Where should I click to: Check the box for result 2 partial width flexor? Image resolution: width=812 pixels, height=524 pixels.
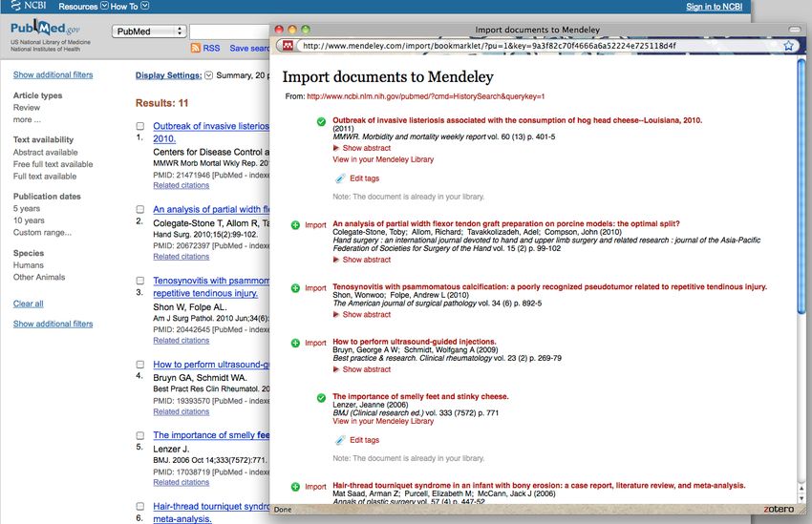[x=140, y=209]
